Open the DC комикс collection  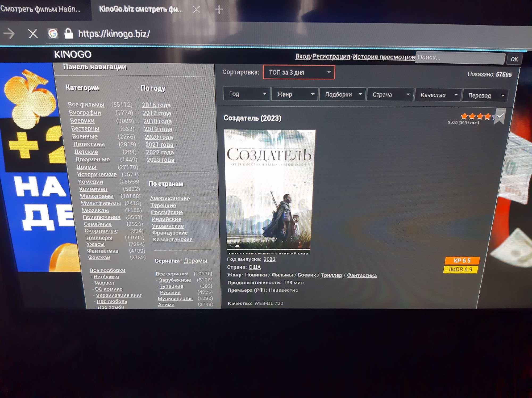tap(109, 289)
